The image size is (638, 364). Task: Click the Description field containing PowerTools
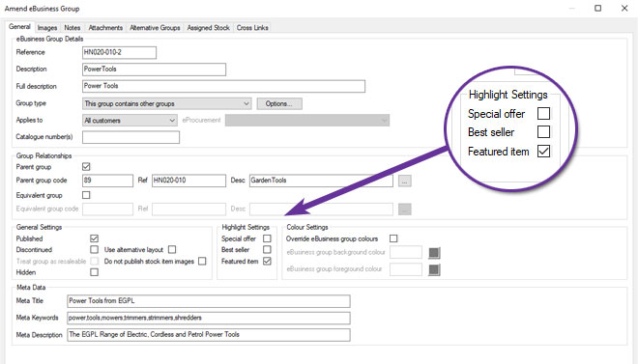[x=154, y=70]
